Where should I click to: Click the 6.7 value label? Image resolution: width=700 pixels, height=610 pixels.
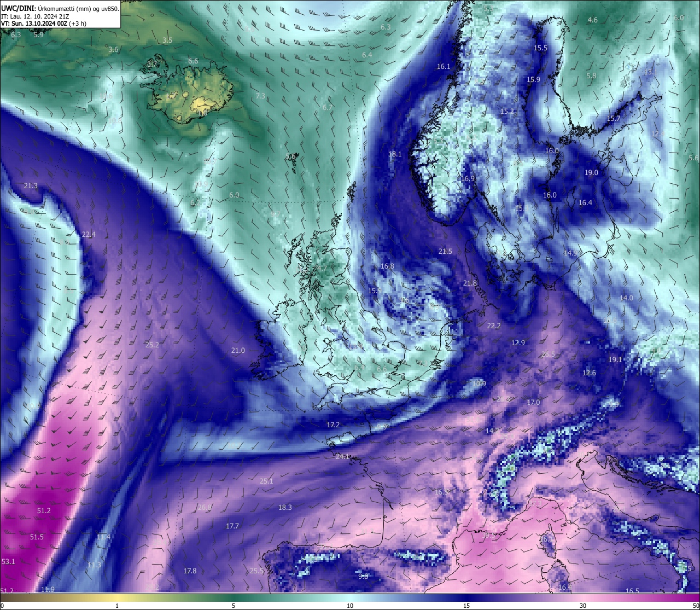coord(328,108)
